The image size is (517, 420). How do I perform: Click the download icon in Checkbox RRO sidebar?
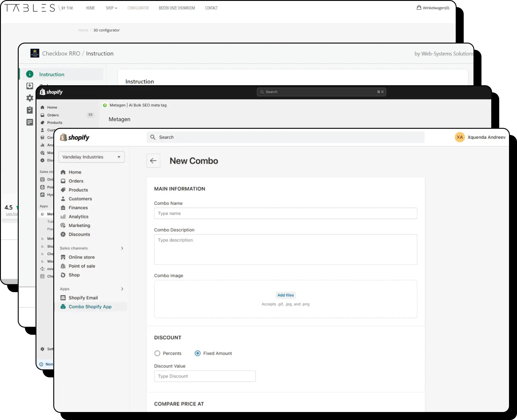pos(30,86)
